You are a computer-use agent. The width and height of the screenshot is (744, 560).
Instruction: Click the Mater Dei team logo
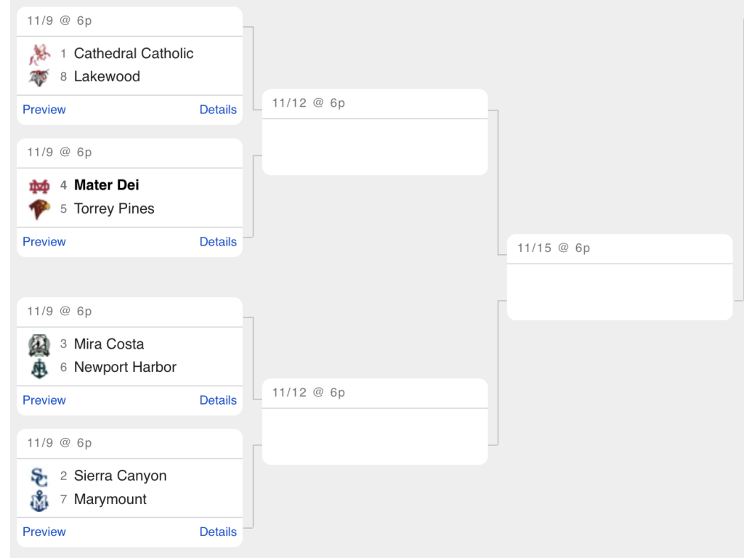[39, 187]
